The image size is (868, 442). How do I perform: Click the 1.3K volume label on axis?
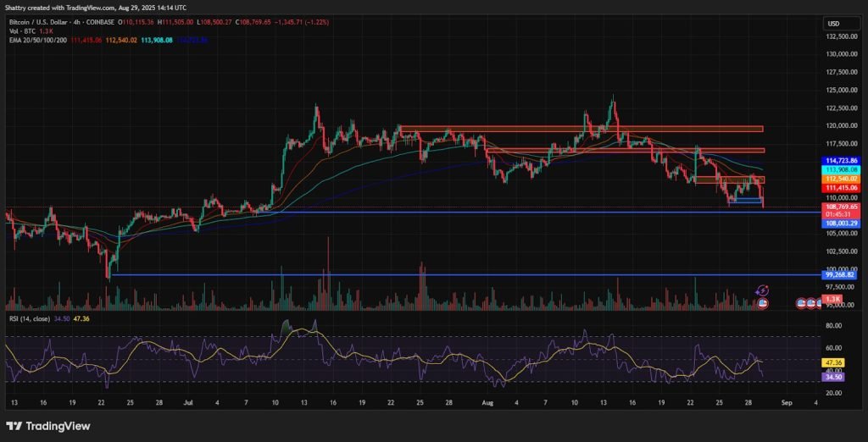832,300
